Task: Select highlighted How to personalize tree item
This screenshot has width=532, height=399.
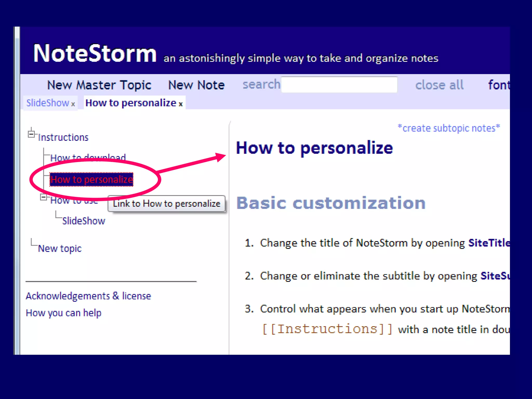Action: click(91, 179)
